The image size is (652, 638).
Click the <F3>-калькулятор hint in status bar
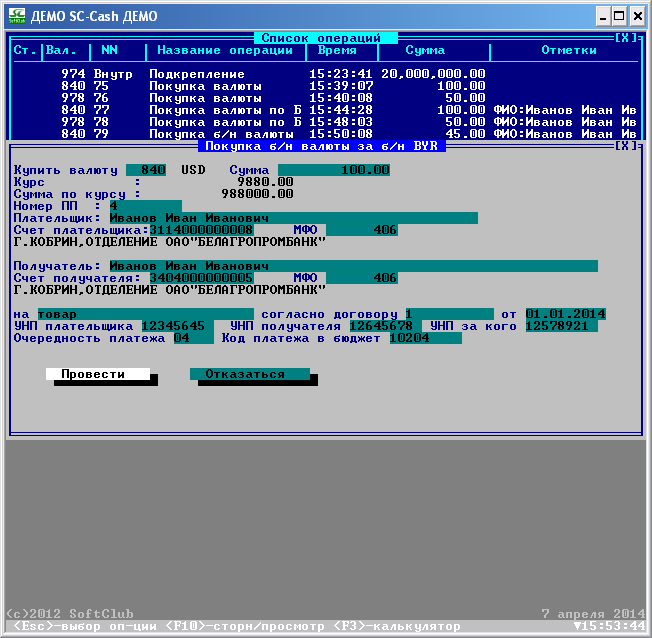(398, 626)
